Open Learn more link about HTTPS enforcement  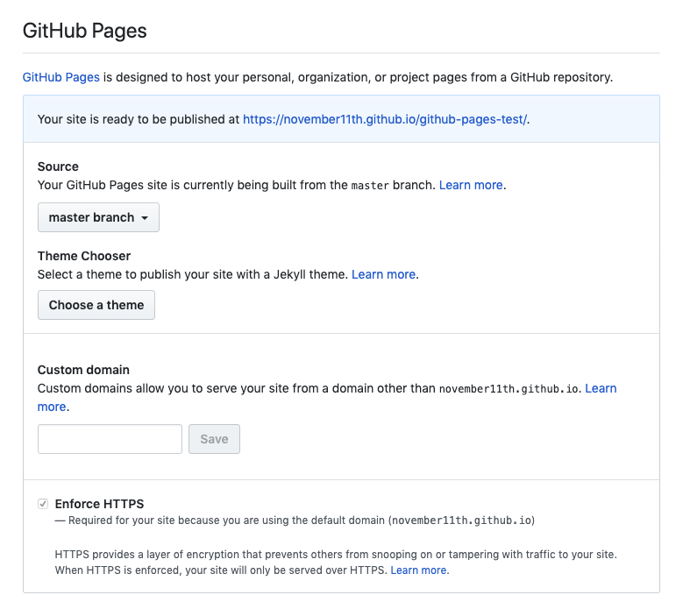pyautogui.click(x=418, y=570)
